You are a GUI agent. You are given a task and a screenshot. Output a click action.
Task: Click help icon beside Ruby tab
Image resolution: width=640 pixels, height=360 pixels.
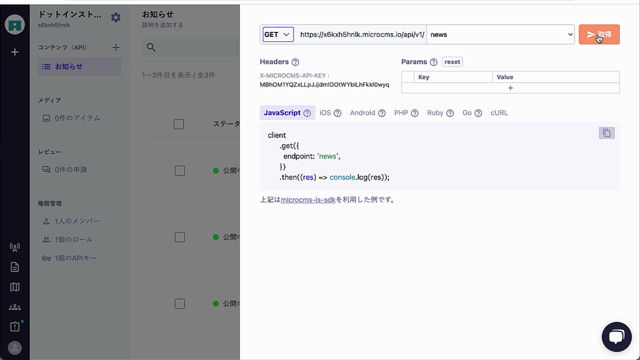click(450, 113)
